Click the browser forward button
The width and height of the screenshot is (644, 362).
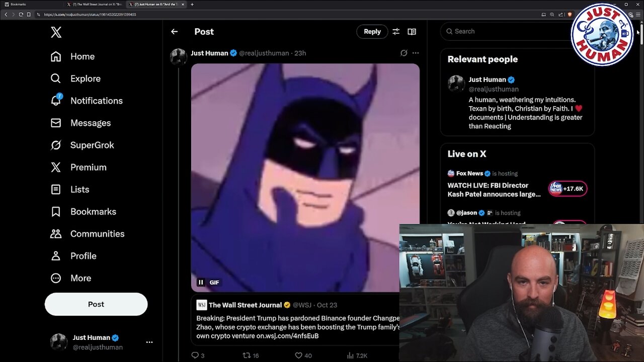(13, 15)
